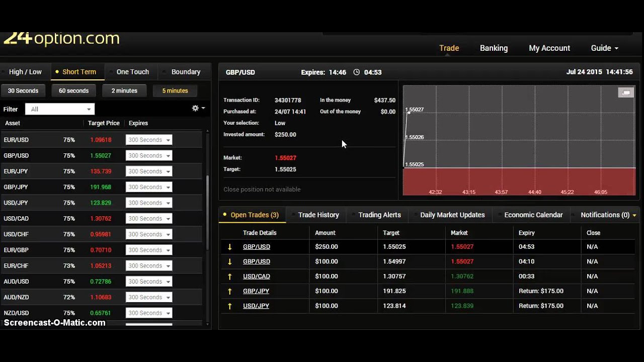Screen dimensions: 644x362
Task: Click the USD/CAD link in open trades
Action: click(257, 276)
